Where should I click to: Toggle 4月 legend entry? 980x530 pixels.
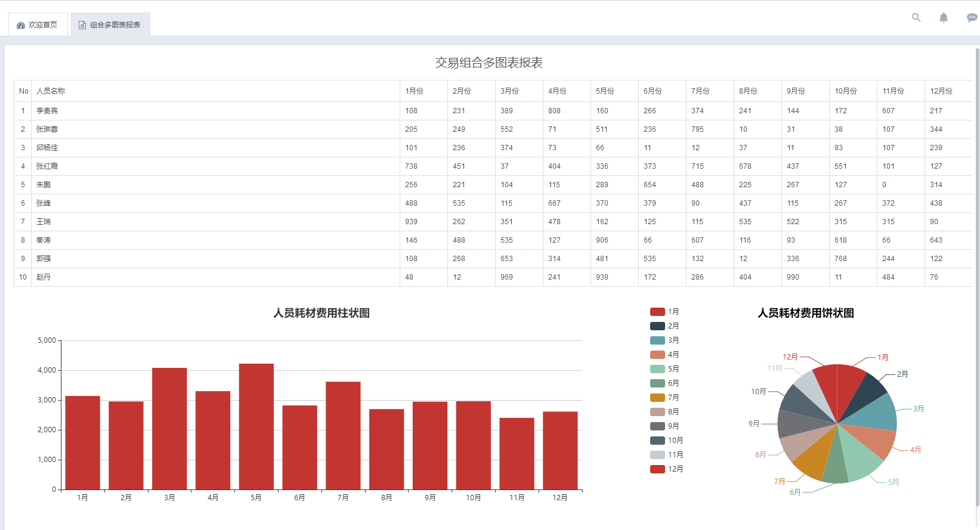pyautogui.click(x=664, y=355)
